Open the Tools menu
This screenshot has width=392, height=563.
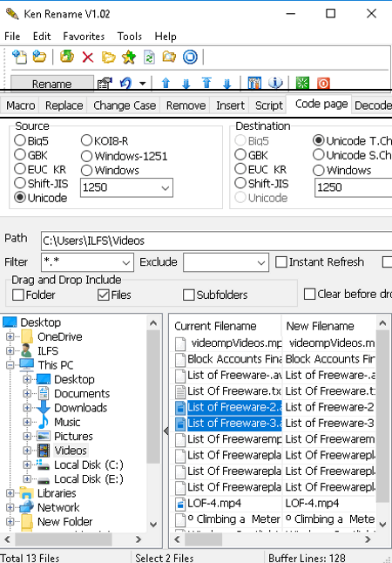pyautogui.click(x=130, y=37)
